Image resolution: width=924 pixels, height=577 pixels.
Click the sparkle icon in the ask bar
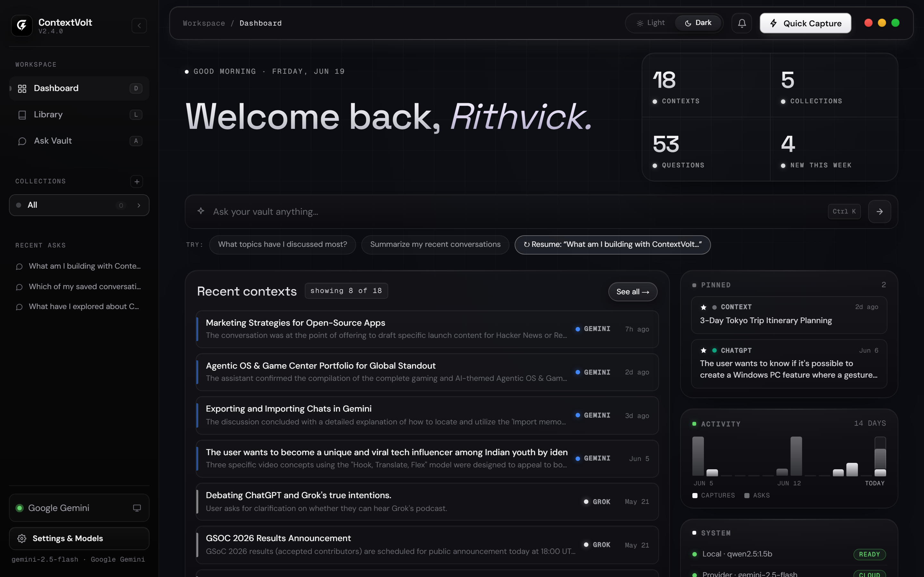coord(201,211)
